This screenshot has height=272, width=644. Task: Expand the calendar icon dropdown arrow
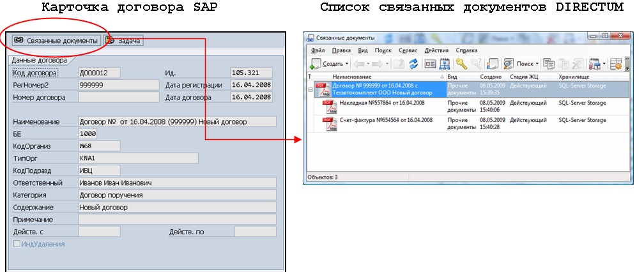[x=604, y=64]
